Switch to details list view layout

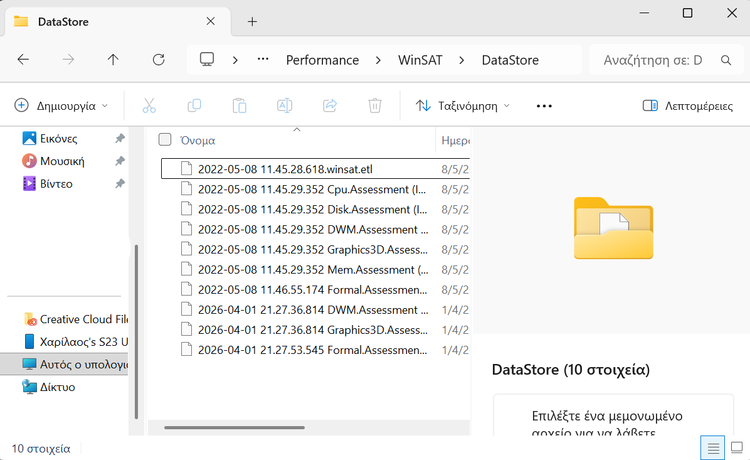[x=712, y=447]
